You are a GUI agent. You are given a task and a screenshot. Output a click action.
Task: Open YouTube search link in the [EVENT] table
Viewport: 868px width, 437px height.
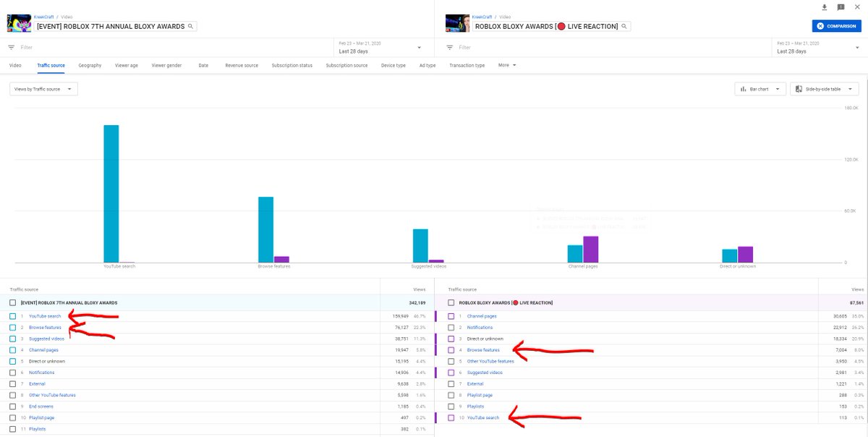[x=45, y=316]
